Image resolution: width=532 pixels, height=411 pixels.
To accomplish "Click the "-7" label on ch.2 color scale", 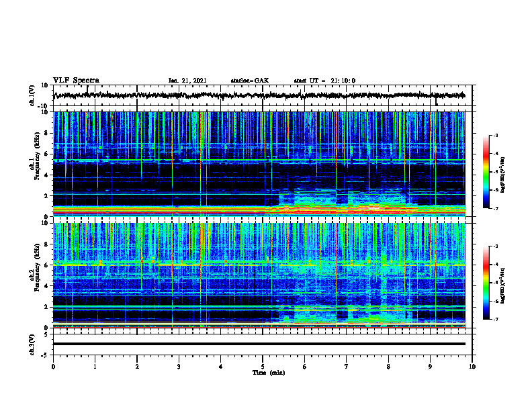I will pos(495,319).
